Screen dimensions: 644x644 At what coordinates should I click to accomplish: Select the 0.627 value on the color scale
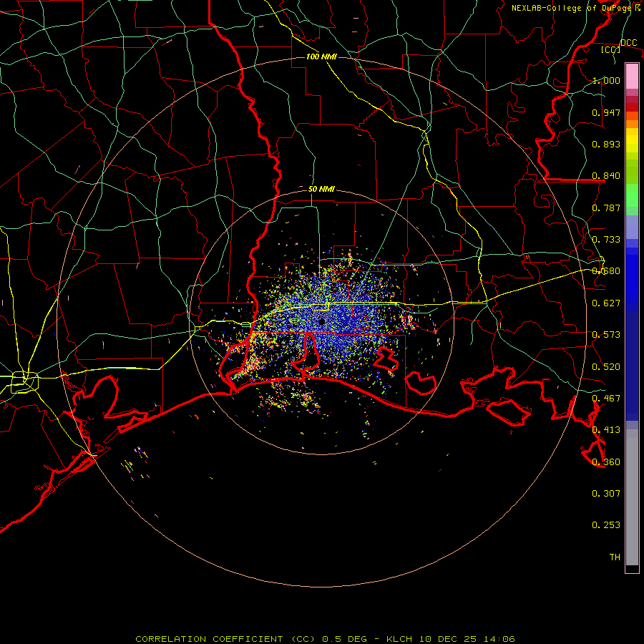click(x=606, y=303)
